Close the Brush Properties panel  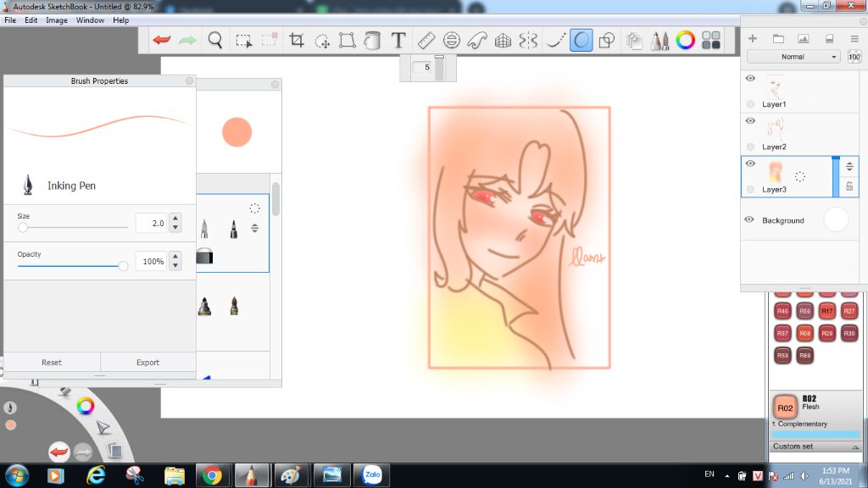click(x=189, y=80)
